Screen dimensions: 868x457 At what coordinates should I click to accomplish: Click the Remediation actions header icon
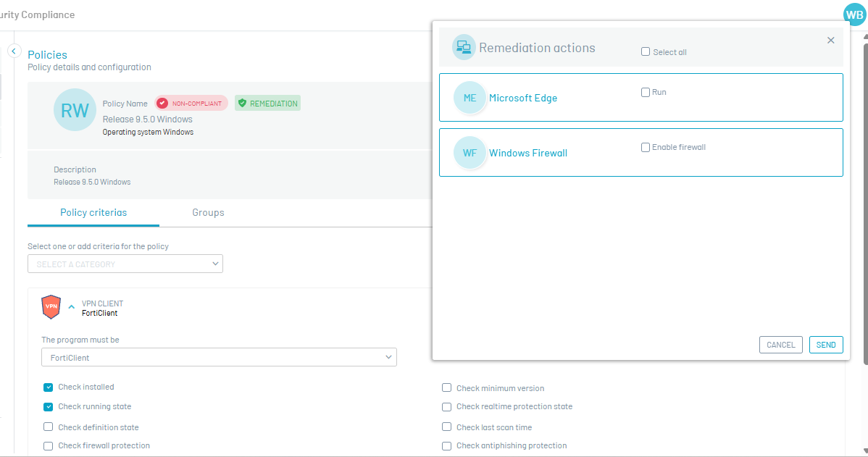click(x=463, y=48)
